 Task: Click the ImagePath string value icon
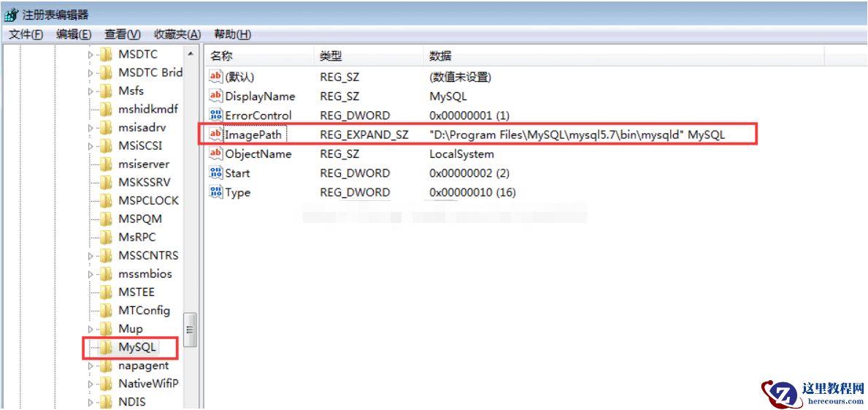click(215, 134)
